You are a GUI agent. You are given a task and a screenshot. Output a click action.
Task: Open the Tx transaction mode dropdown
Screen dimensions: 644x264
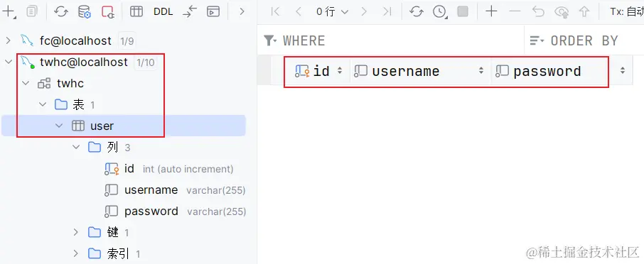(x=627, y=11)
